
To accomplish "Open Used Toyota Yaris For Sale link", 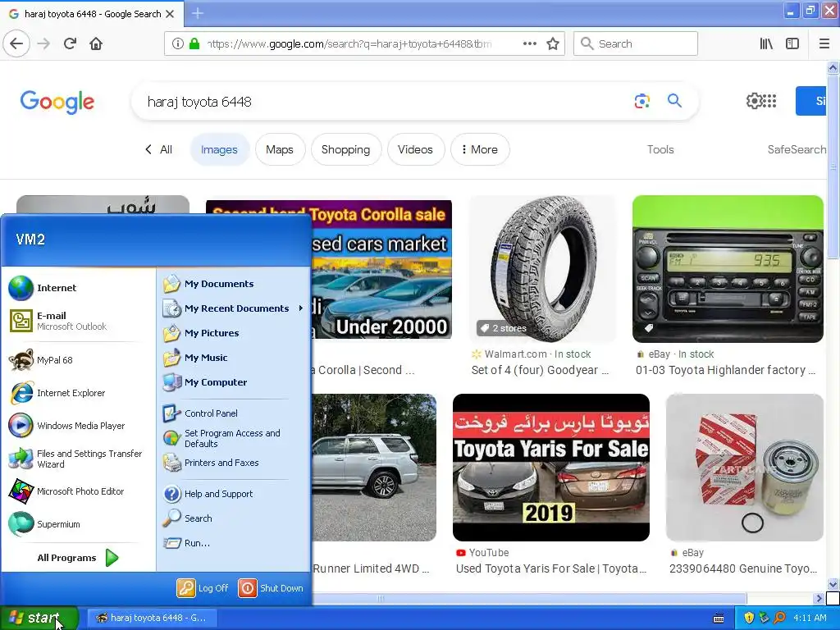I will (550, 568).
